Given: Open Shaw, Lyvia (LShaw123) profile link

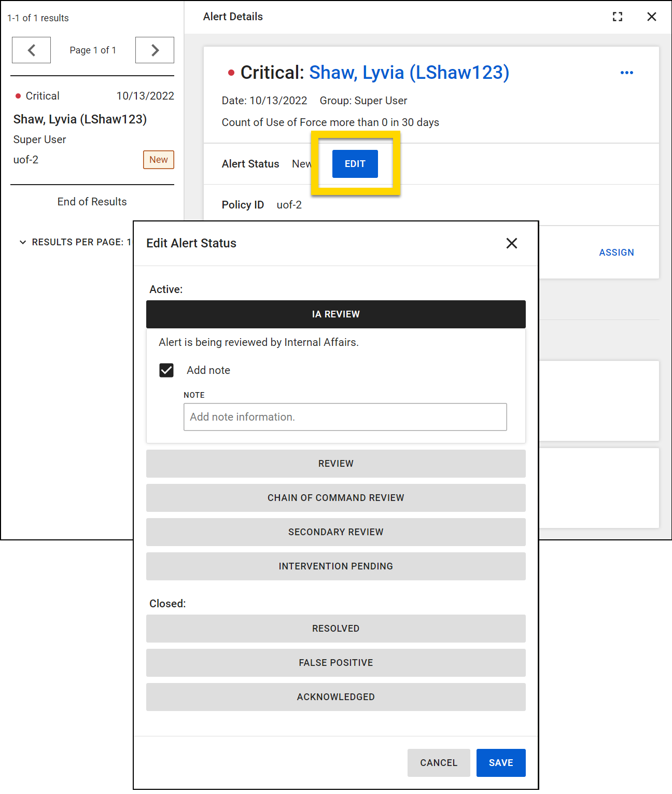Looking at the screenshot, I should point(409,73).
